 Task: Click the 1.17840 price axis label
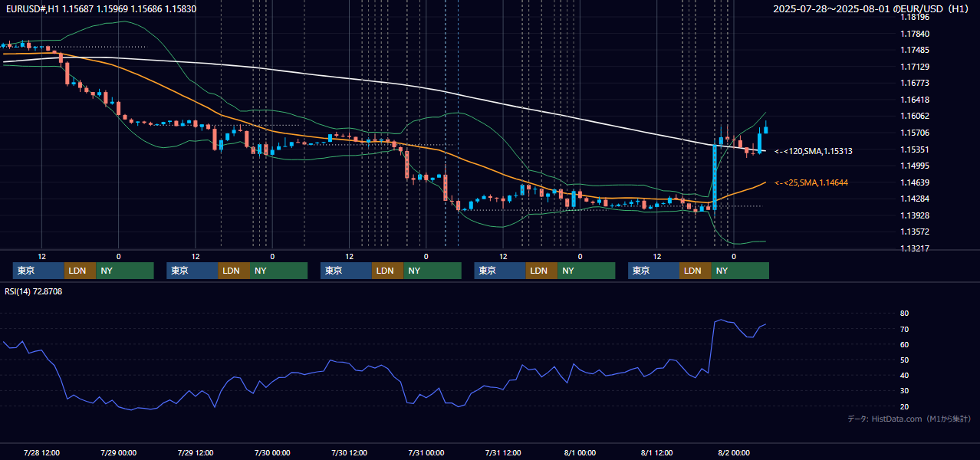click(914, 34)
